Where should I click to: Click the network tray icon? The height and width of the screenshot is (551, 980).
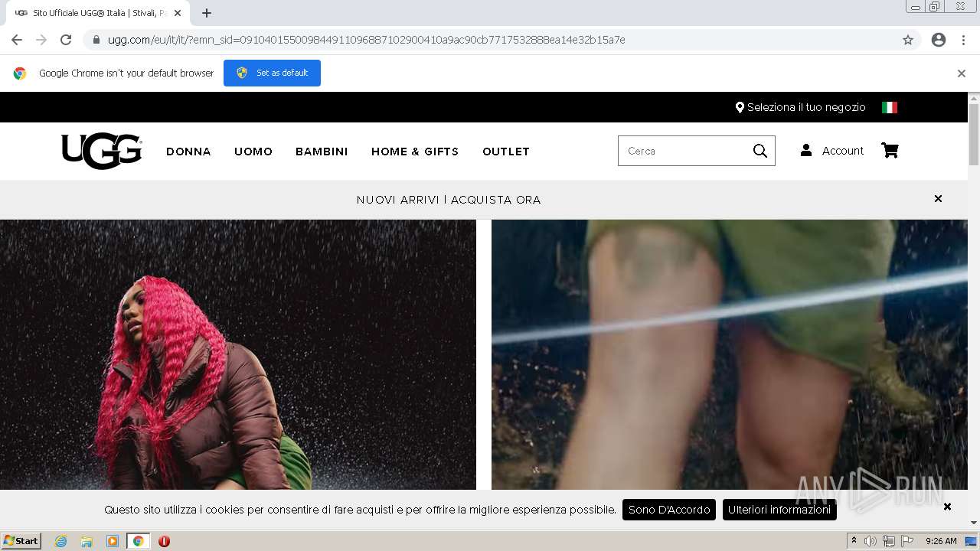click(x=889, y=541)
